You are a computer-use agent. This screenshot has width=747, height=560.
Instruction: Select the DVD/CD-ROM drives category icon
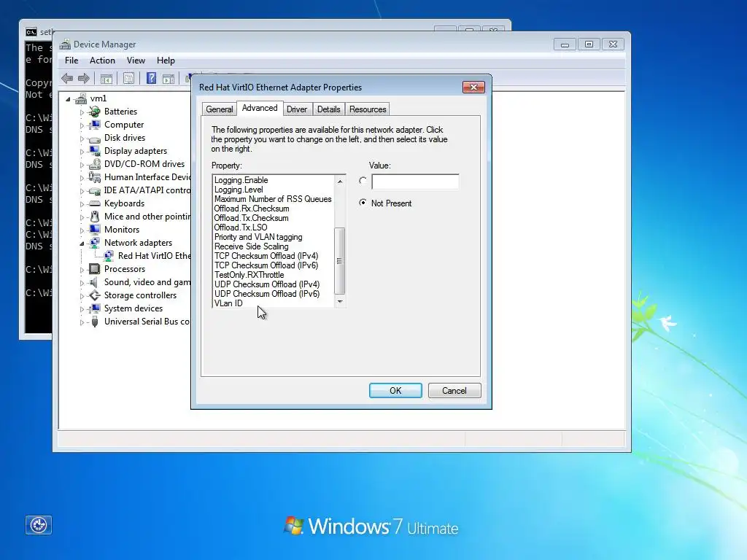click(95, 164)
